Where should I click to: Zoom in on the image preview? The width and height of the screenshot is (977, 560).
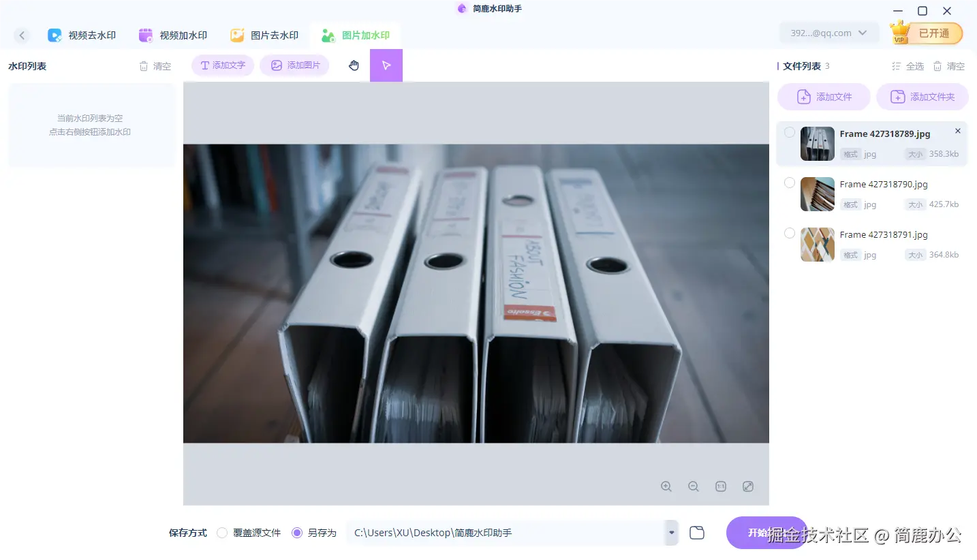[666, 486]
